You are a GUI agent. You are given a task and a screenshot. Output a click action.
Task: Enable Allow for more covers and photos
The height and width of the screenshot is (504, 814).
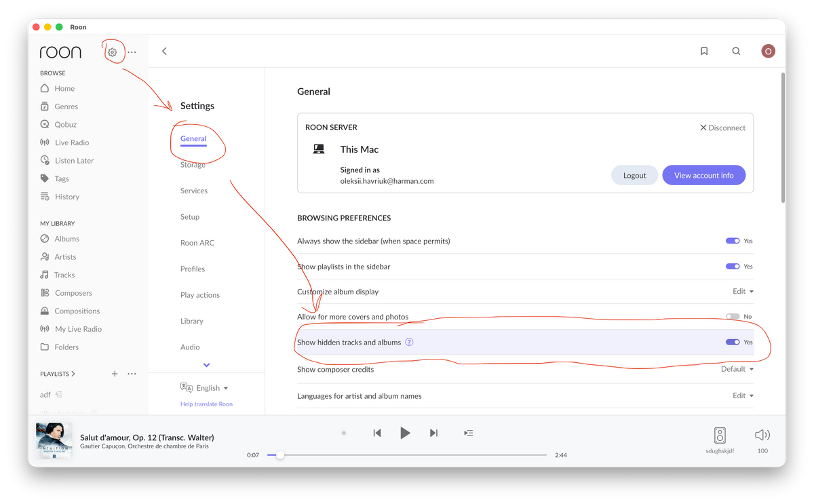(x=733, y=317)
